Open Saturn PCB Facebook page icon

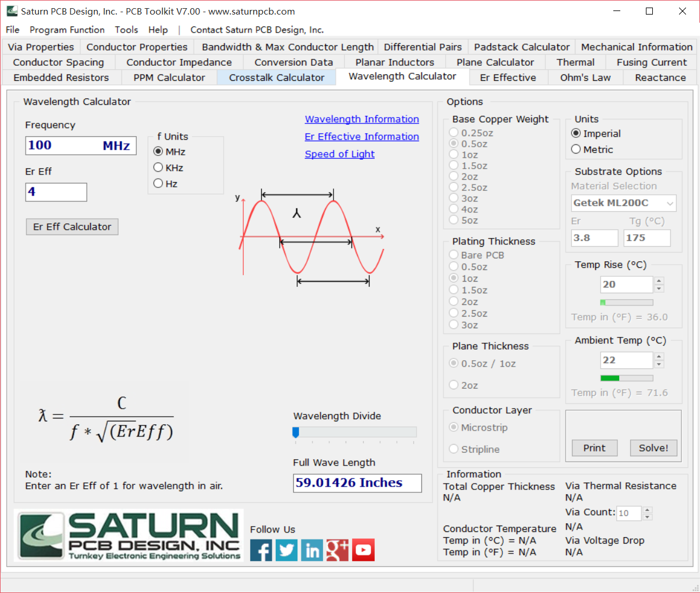click(261, 549)
